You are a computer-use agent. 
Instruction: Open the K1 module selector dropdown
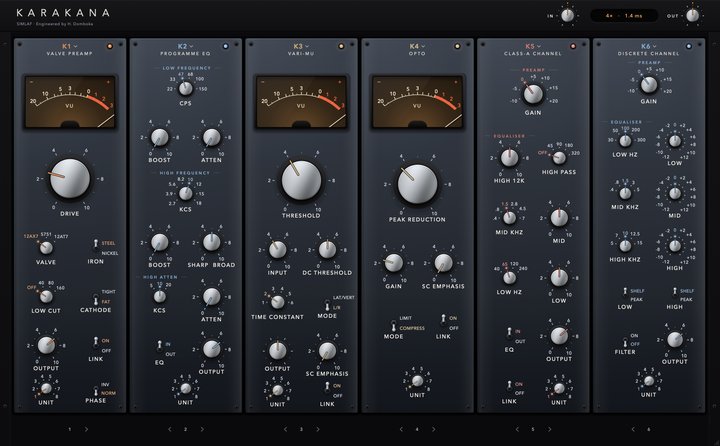coord(70,46)
